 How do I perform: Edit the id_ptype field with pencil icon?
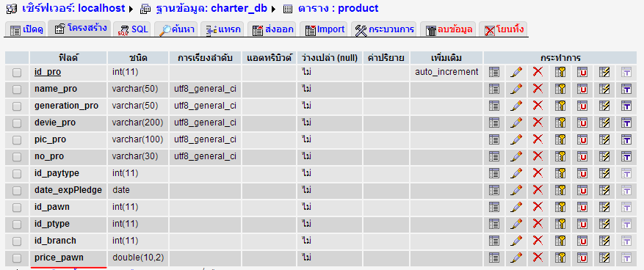(516, 224)
